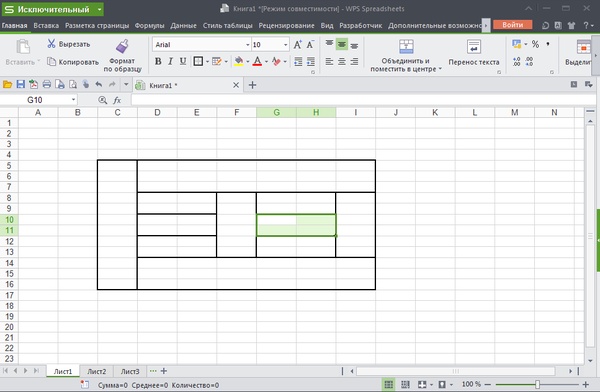Screen dimensions: 600x392
Task: Click the Wrap Text icon
Action: [x=474, y=47]
